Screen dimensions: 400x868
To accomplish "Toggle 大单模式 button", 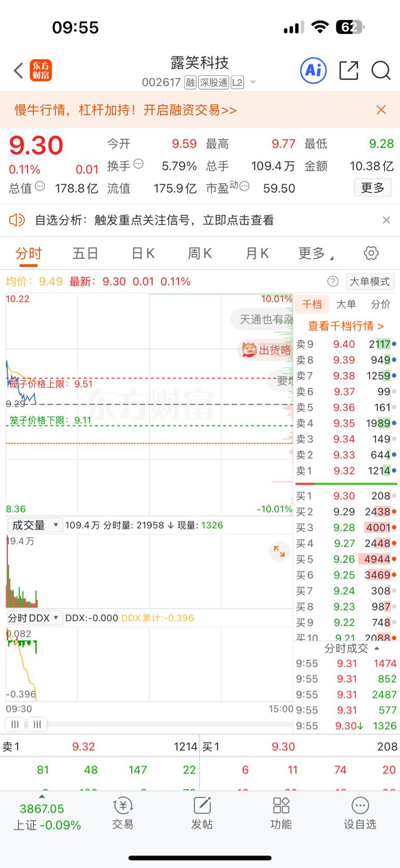I will click(x=370, y=282).
